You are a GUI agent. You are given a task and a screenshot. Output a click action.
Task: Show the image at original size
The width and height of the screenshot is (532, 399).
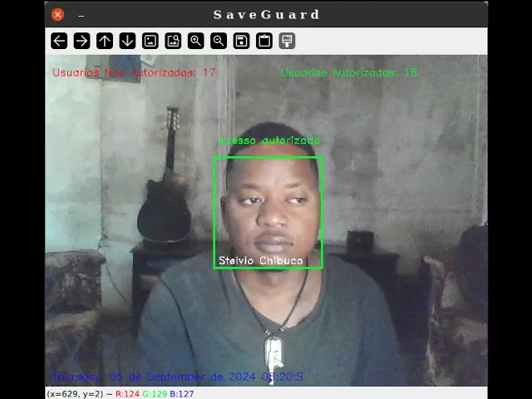(x=150, y=41)
